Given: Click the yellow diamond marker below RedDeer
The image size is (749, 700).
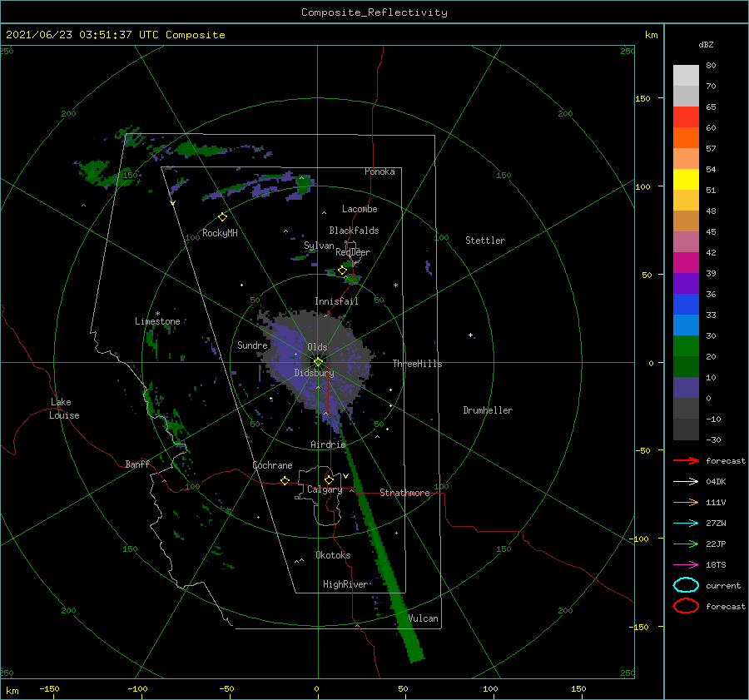Looking at the screenshot, I should point(342,271).
